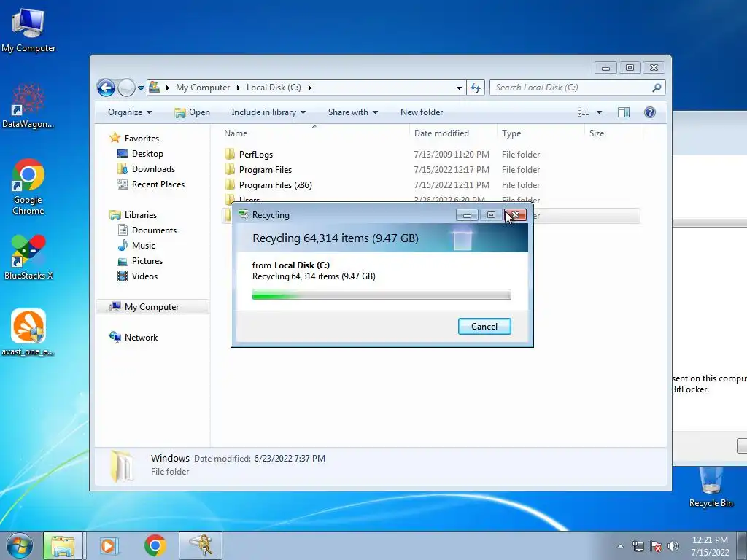747x560 pixels.
Task: Go back with the Explorer back arrow
Action: [106, 87]
